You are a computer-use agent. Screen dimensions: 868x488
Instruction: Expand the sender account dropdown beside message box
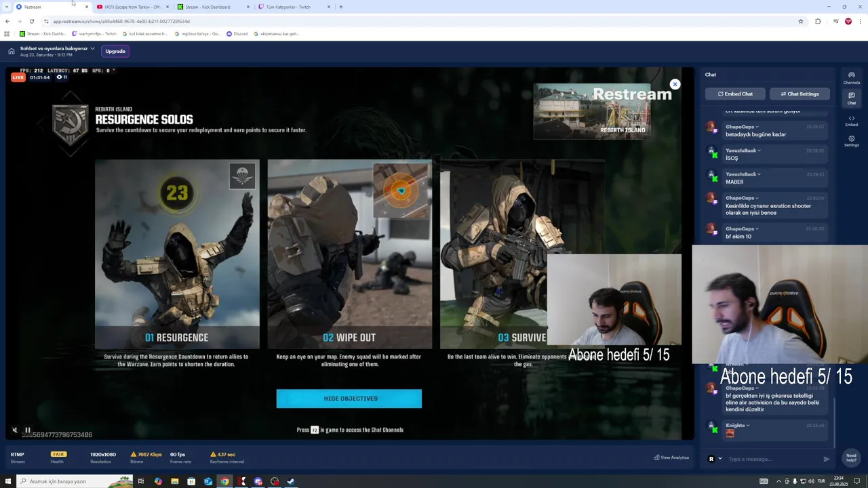click(719, 459)
